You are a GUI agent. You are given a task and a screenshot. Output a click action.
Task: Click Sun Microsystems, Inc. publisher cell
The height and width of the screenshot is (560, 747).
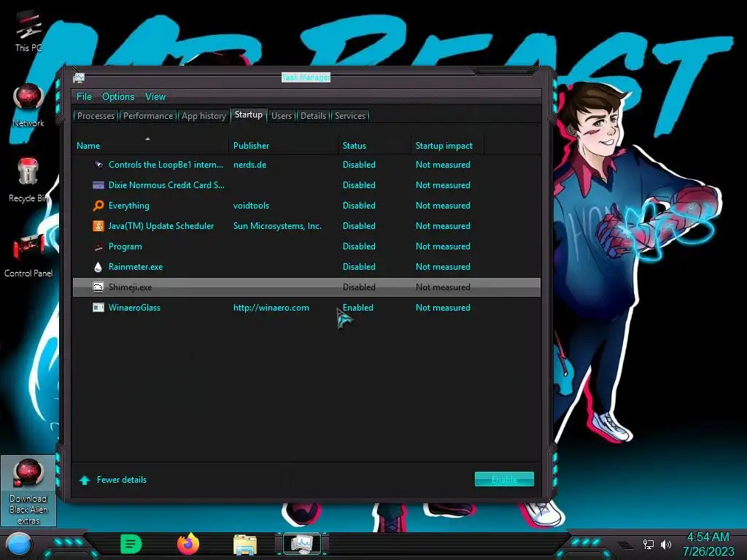(277, 226)
